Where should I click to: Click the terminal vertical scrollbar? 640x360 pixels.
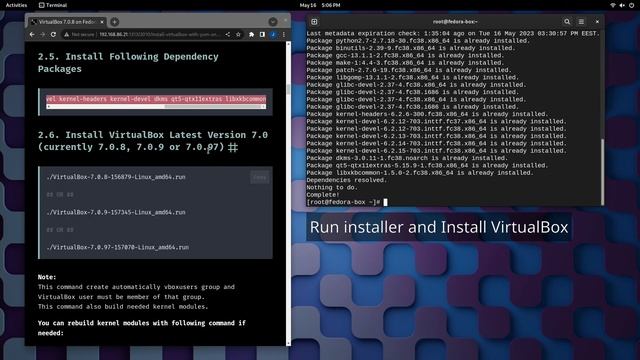click(602, 171)
